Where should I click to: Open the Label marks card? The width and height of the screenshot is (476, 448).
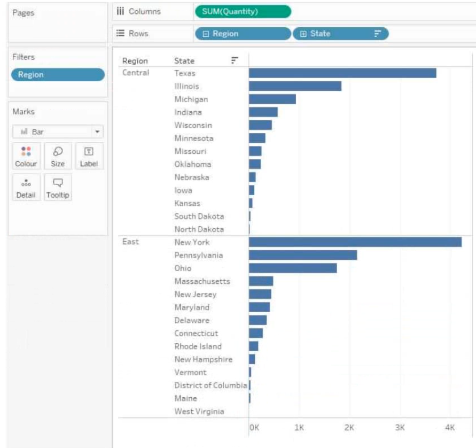[89, 156]
